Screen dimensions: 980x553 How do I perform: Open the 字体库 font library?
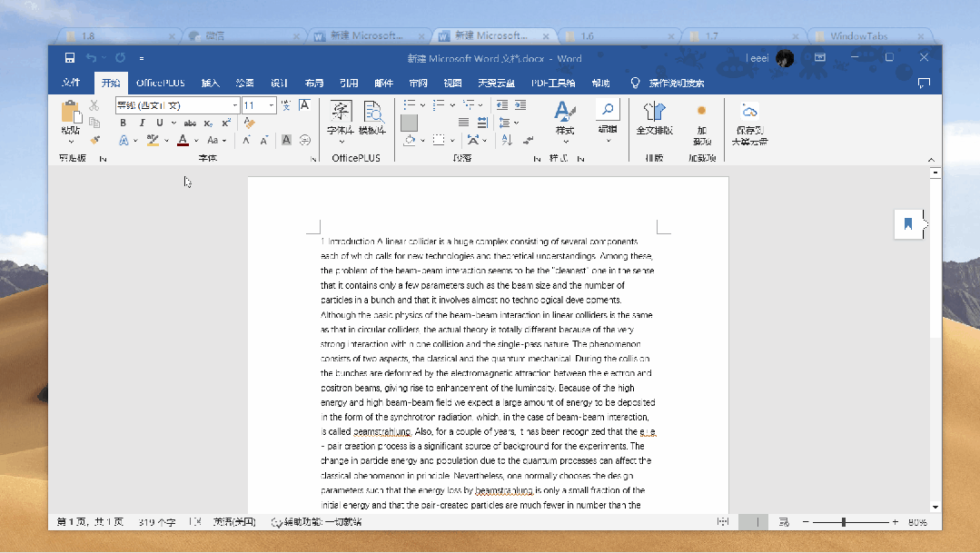click(x=341, y=121)
